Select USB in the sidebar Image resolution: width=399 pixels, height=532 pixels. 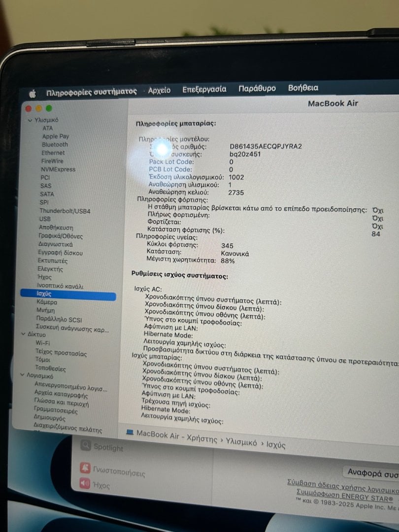tap(45, 219)
